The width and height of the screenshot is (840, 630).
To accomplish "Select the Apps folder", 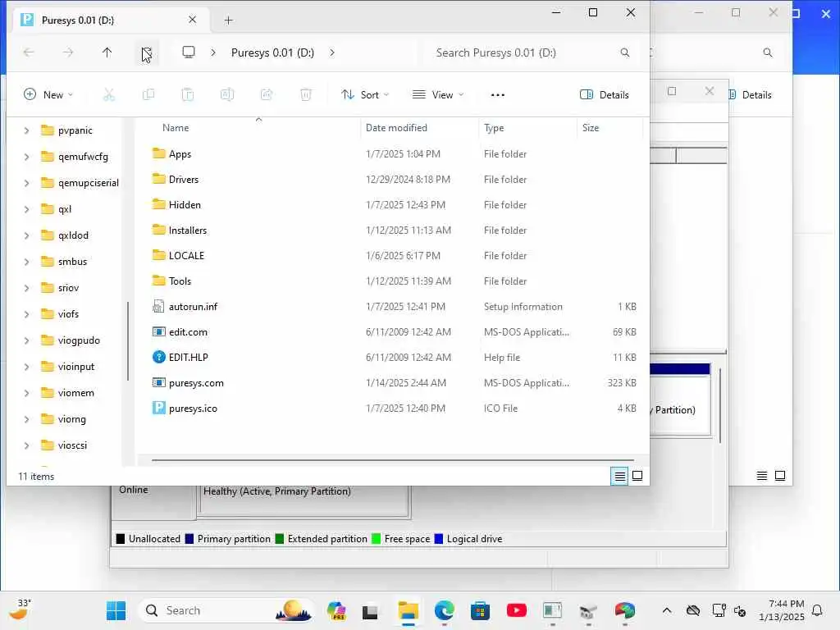I will coord(180,154).
